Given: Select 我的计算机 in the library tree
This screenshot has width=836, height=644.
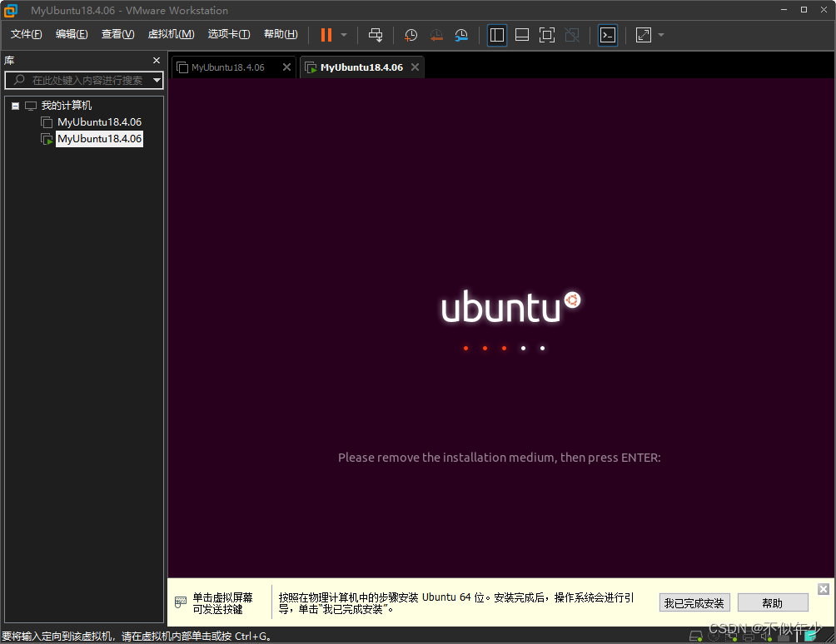Looking at the screenshot, I should click(x=66, y=106).
